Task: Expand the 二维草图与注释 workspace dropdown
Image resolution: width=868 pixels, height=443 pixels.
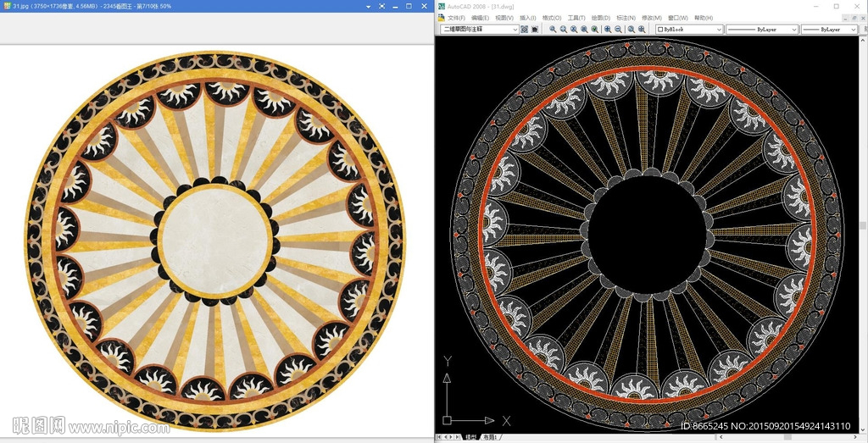Action: (x=515, y=29)
